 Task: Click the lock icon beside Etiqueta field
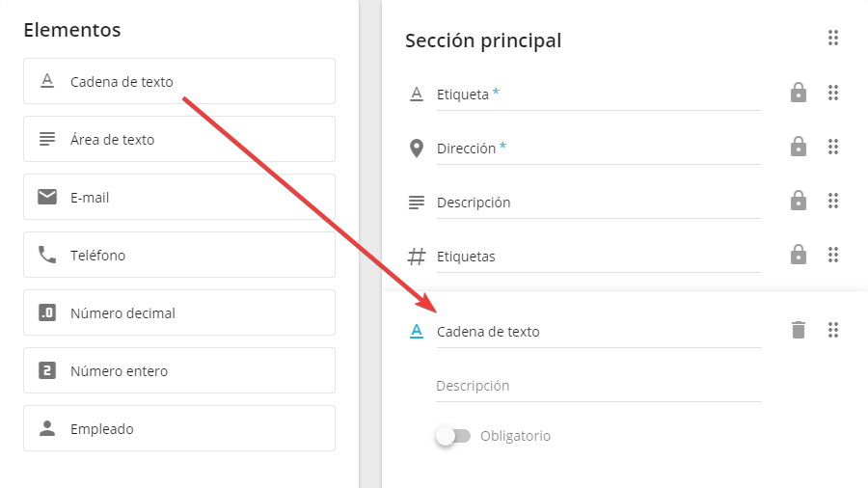tap(798, 93)
